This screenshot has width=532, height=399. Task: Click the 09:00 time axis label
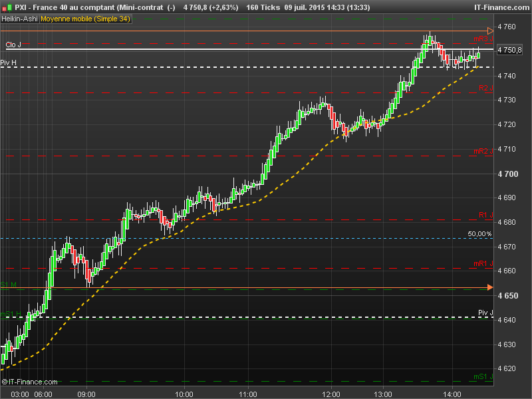[x=86, y=394]
